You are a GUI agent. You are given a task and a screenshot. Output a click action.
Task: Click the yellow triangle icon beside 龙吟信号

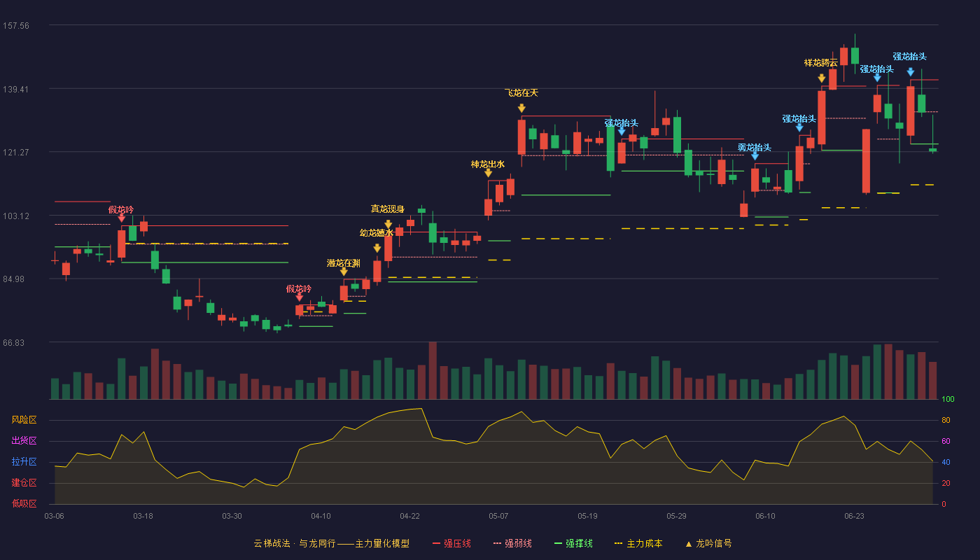tap(689, 544)
